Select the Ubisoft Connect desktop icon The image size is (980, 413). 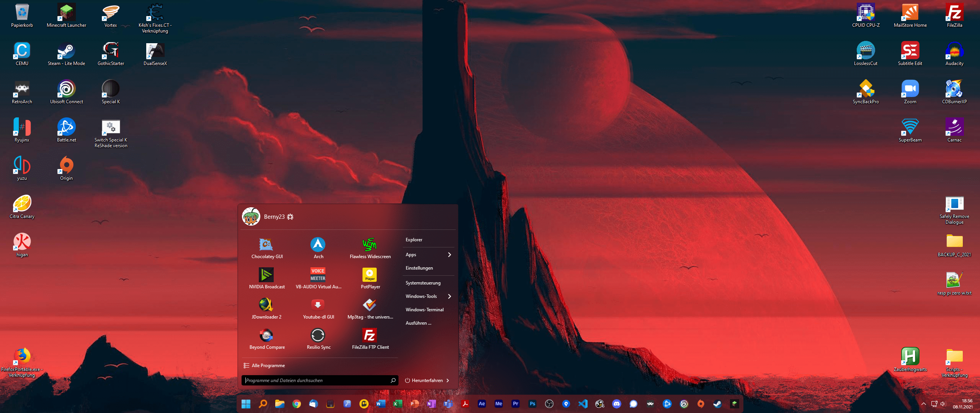(66, 92)
